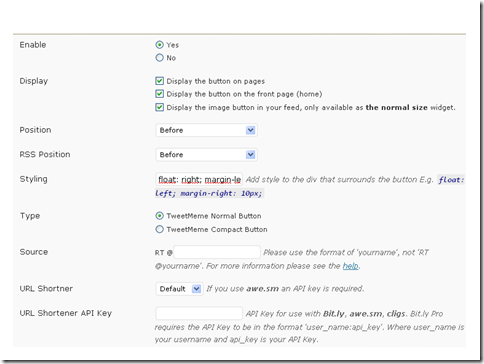
Task: Open the RSS Position dropdown
Action: click(x=206, y=155)
